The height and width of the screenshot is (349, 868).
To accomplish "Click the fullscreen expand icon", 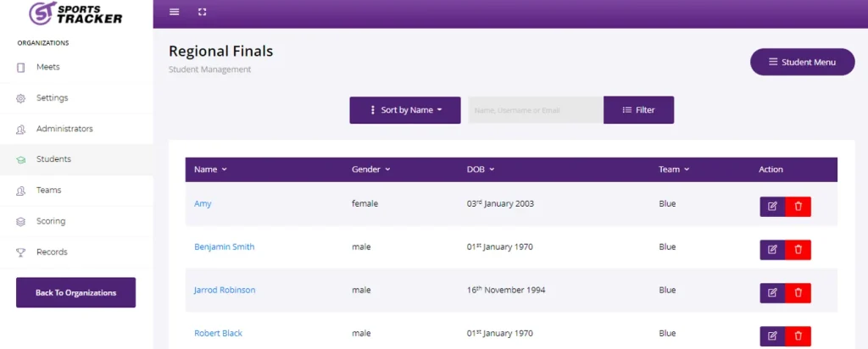I will 202,12.
